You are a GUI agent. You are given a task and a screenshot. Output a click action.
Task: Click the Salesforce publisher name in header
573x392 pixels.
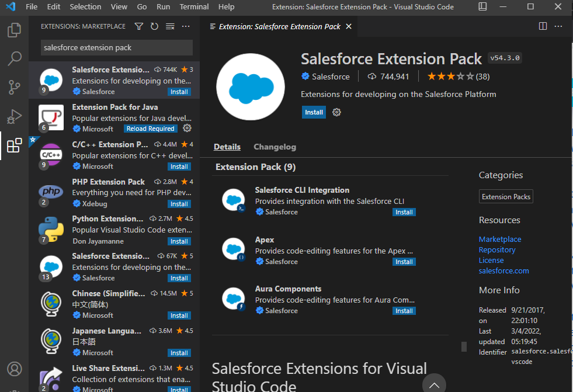[x=331, y=77]
